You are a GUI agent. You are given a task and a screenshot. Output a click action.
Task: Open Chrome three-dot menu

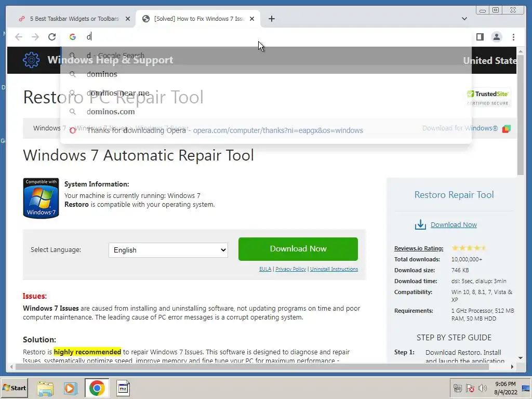pos(513,37)
